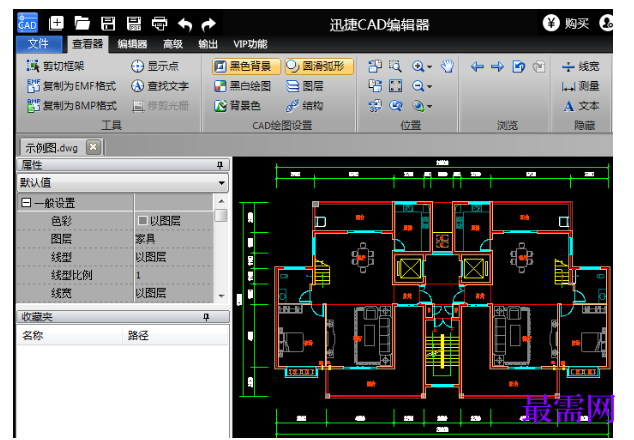Open the 文件 menu

click(x=38, y=44)
